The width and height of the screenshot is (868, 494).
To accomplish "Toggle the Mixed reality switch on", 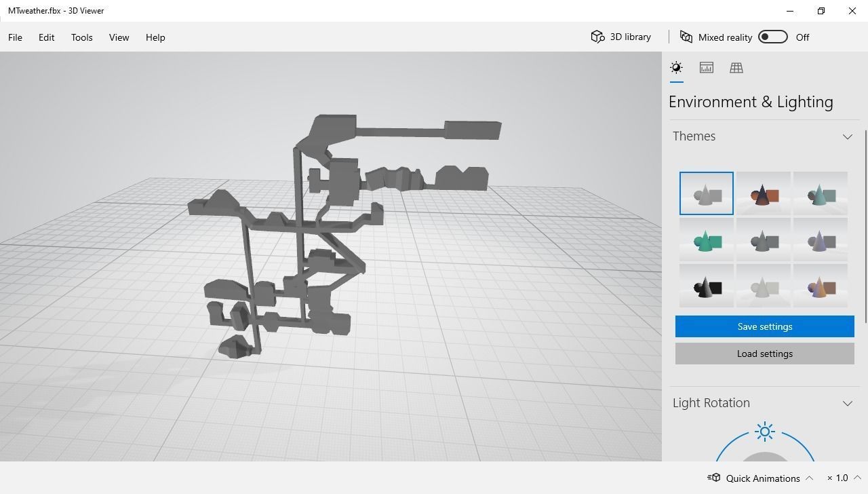I will click(772, 37).
